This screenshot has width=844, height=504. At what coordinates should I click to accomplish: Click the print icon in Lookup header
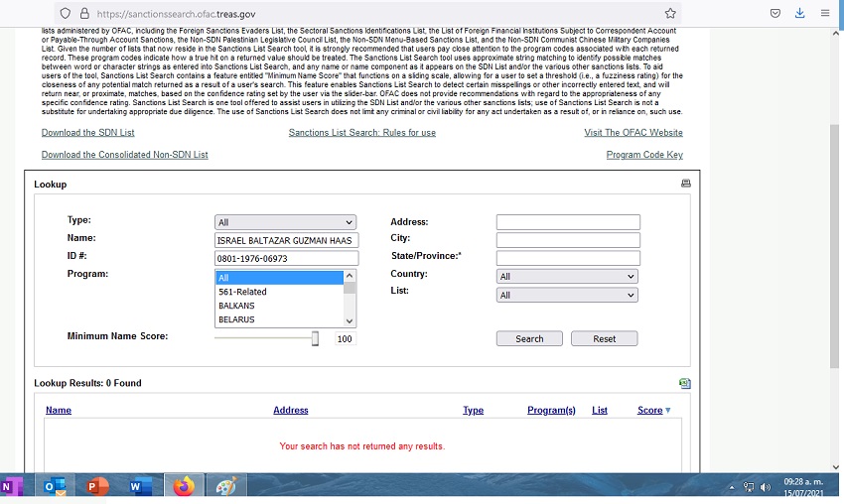pos(685,184)
